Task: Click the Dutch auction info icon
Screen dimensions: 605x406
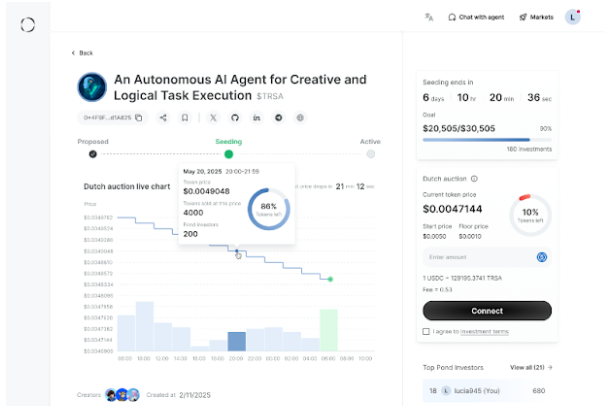Action: pos(474,179)
